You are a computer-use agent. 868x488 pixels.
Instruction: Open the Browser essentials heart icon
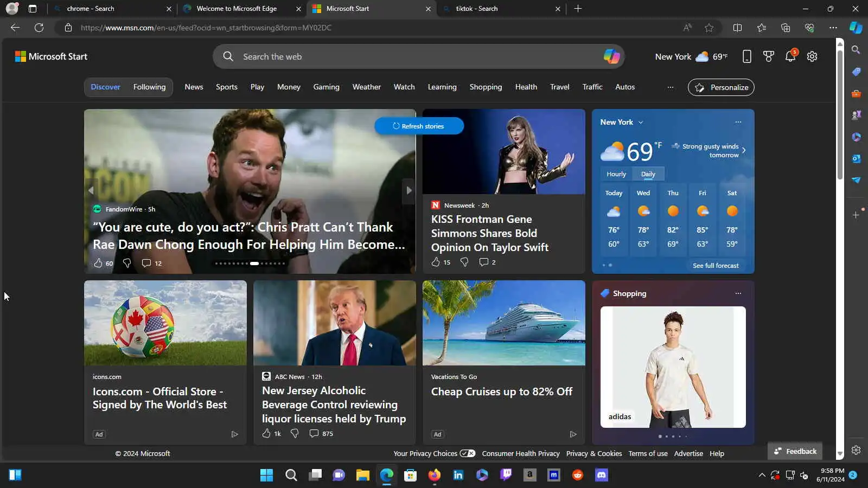pos(809,28)
